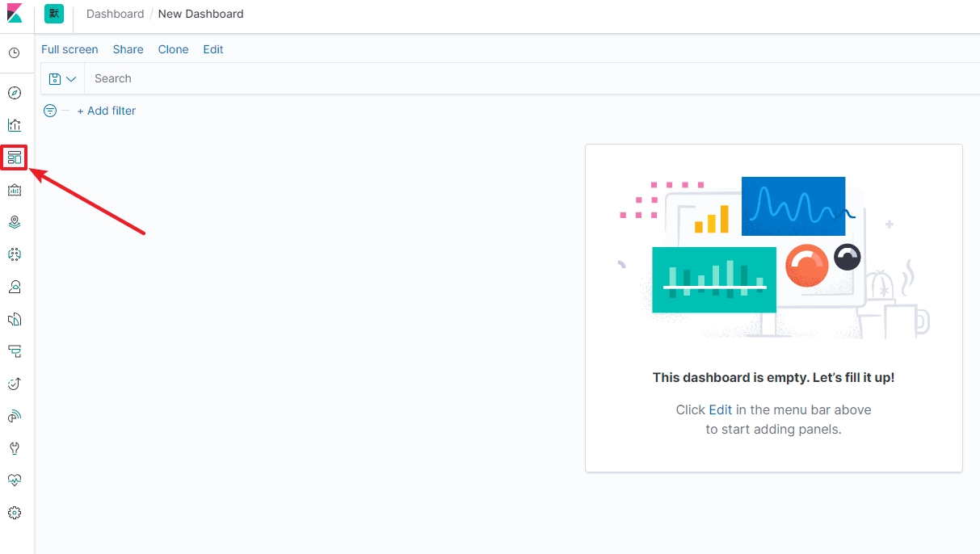Click the Kibana logo in the header
This screenshot has height=554, width=980.
15,14
